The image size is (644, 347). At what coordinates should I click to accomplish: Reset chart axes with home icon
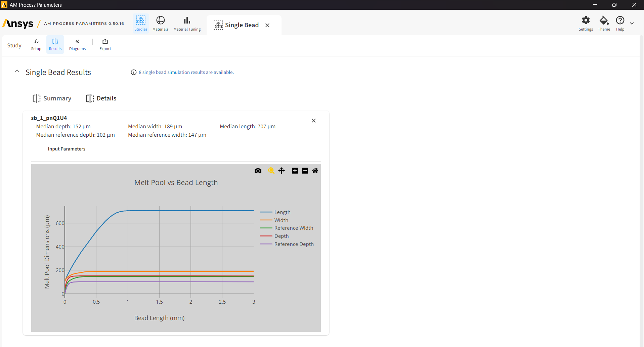(x=315, y=171)
